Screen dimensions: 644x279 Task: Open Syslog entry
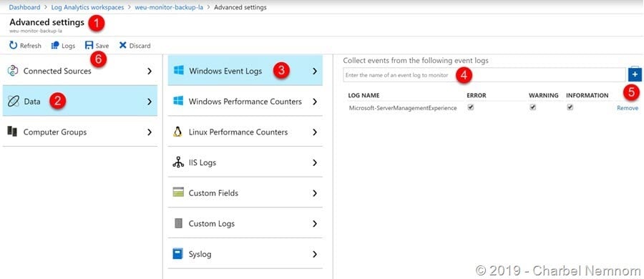[245, 254]
